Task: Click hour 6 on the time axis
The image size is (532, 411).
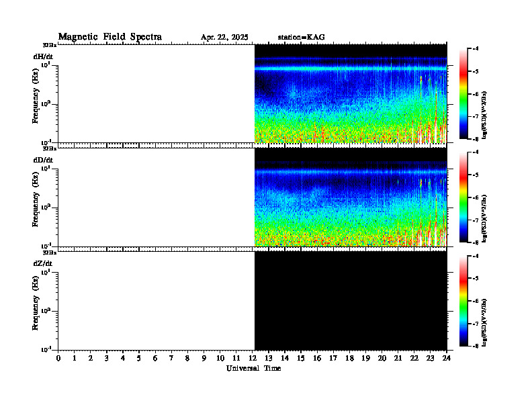Action: point(155,359)
